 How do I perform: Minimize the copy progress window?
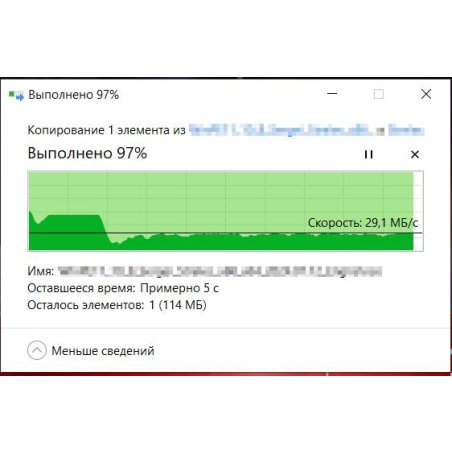(332, 94)
